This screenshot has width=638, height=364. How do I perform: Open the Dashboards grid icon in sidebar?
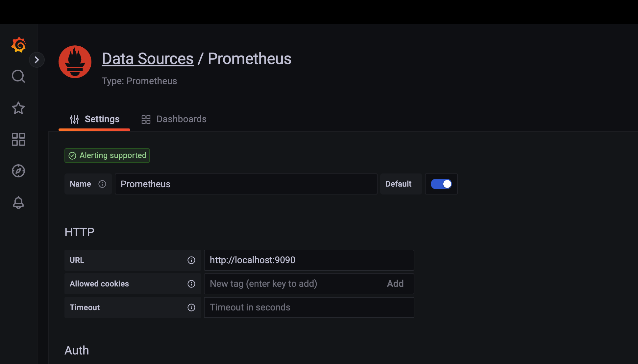point(18,139)
